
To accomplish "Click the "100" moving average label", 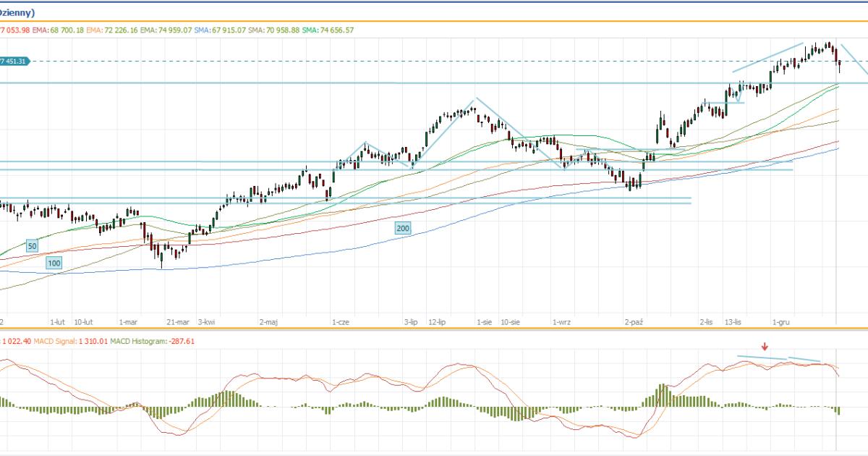I will tap(54, 263).
